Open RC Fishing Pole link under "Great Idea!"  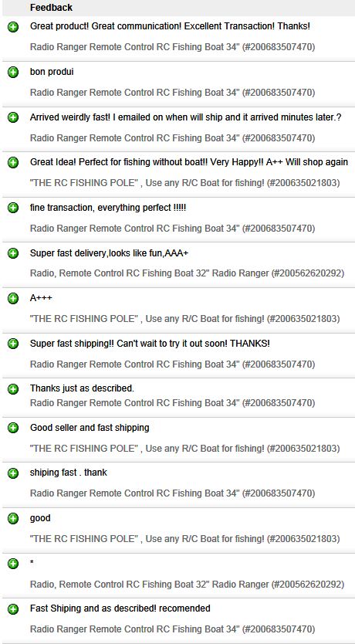(x=184, y=183)
